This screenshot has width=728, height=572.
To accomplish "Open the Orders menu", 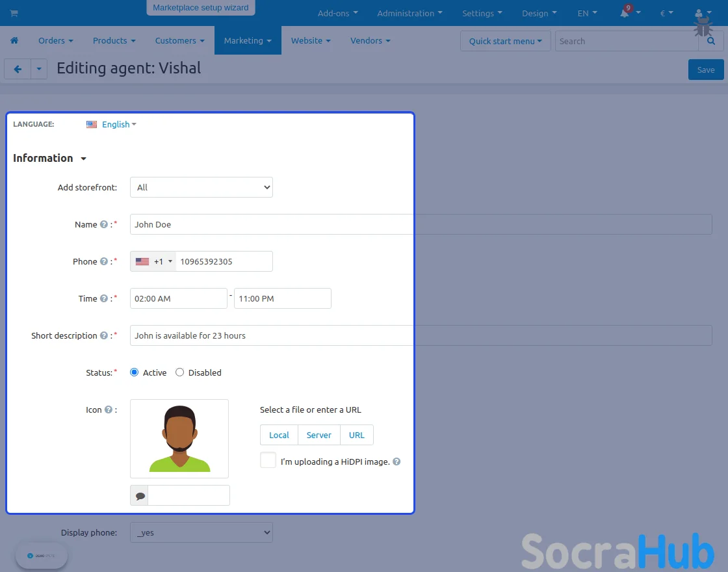I will (56, 40).
